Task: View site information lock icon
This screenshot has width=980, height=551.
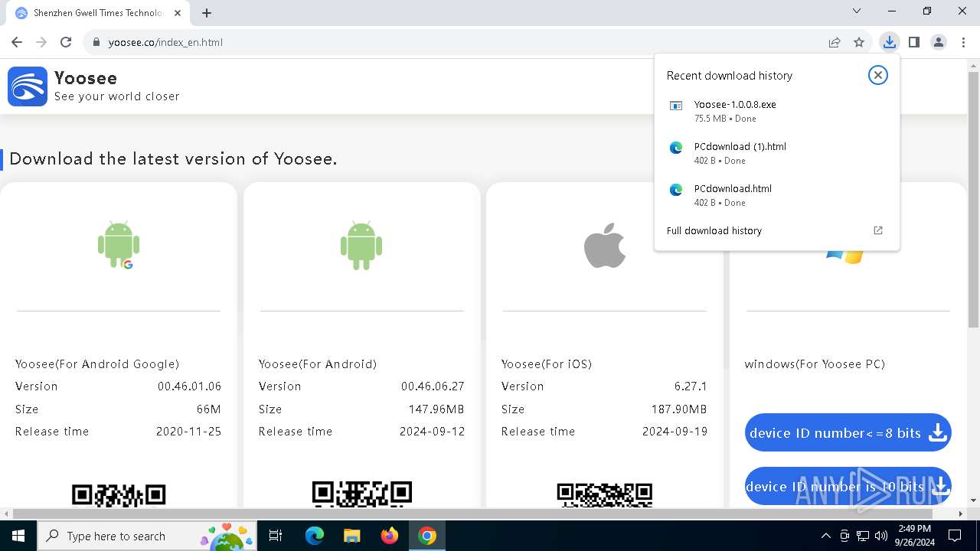Action: point(96,42)
